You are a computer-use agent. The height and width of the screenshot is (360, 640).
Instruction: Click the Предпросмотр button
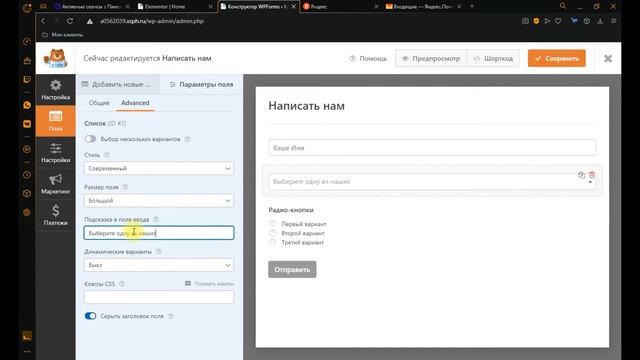(431, 58)
